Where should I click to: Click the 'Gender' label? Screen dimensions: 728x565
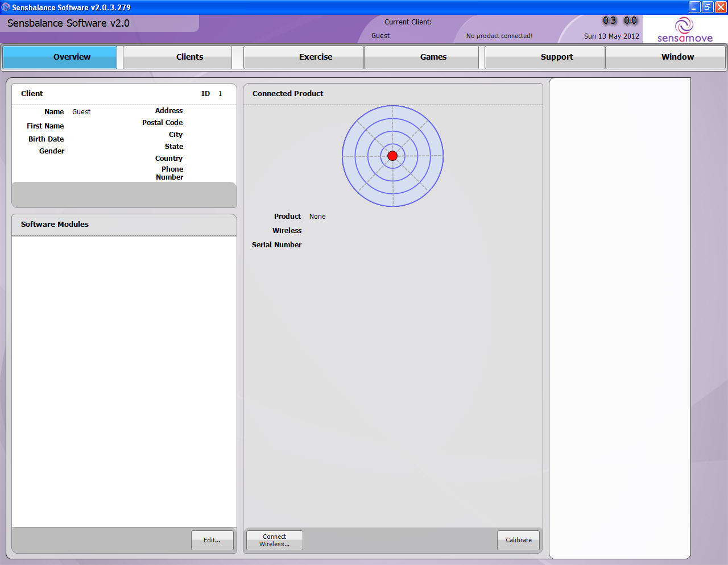[x=52, y=151]
